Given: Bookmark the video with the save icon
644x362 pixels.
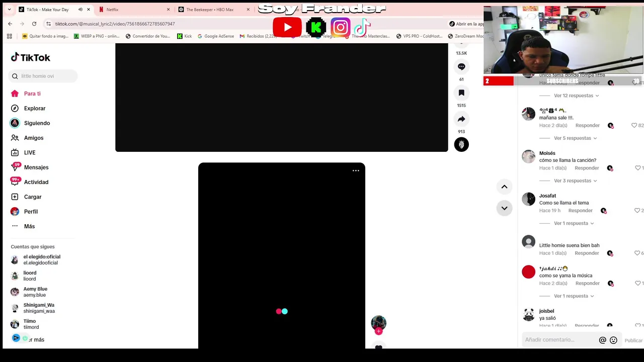Looking at the screenshot, I should pos(461,93).
